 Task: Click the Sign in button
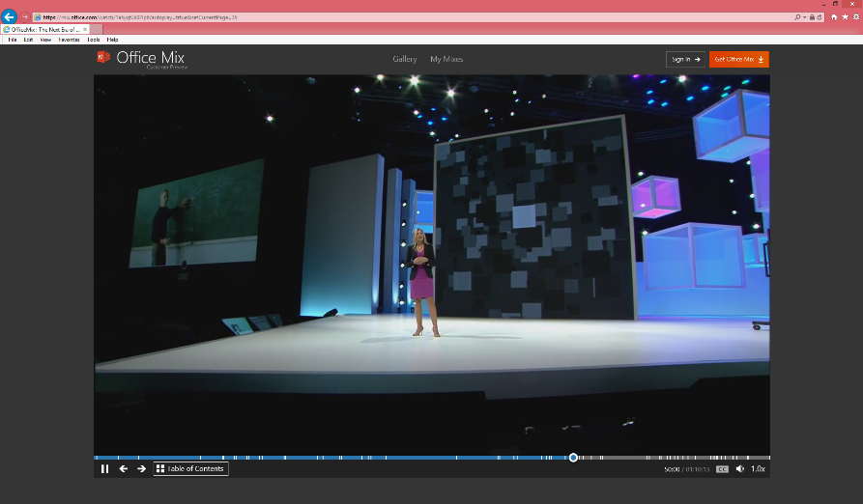685,60
